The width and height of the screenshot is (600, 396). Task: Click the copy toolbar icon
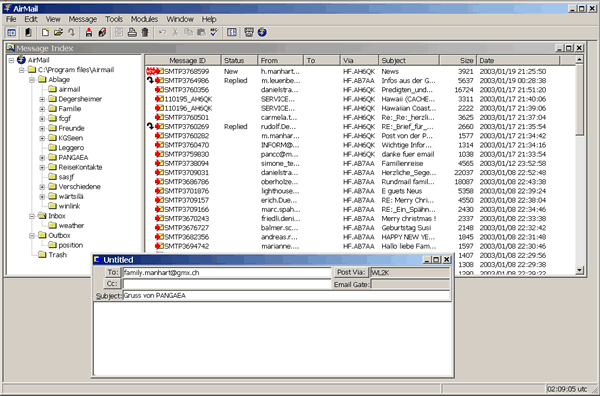coord(188,33)
